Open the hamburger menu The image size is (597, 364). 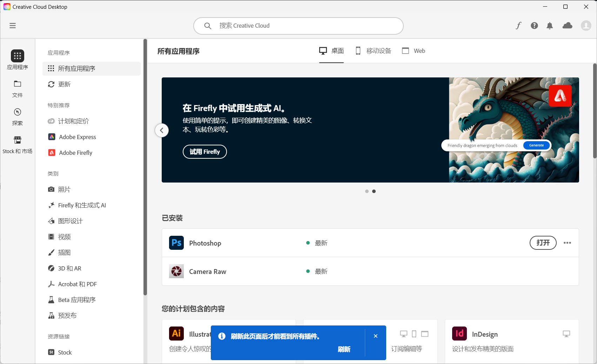pos(13,26)
